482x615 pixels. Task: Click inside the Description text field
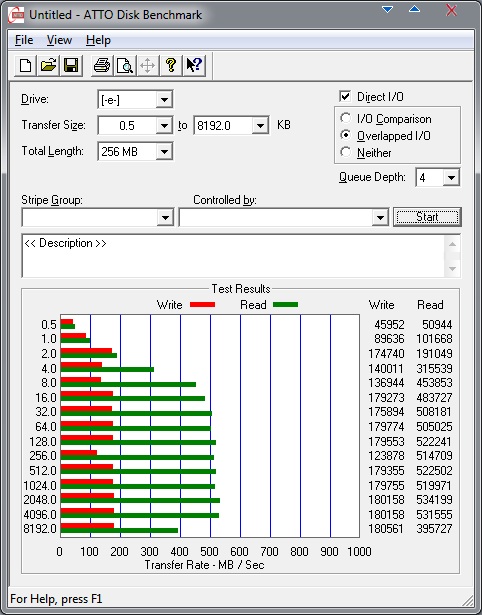(x=233, y=256)
